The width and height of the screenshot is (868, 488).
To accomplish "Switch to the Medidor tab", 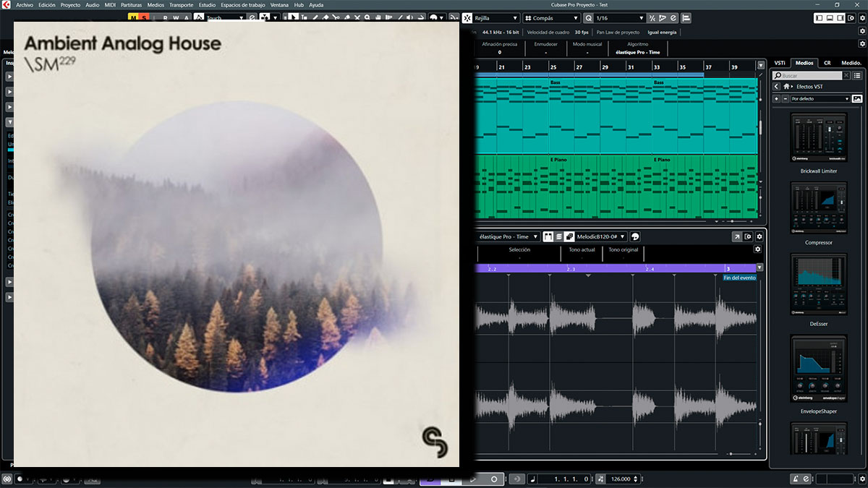I will pyautogui.click(x=851, y=63).
